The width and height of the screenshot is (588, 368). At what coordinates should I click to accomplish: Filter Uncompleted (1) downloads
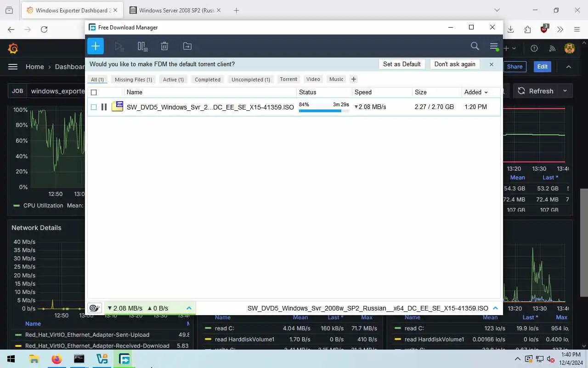(251, 80)
